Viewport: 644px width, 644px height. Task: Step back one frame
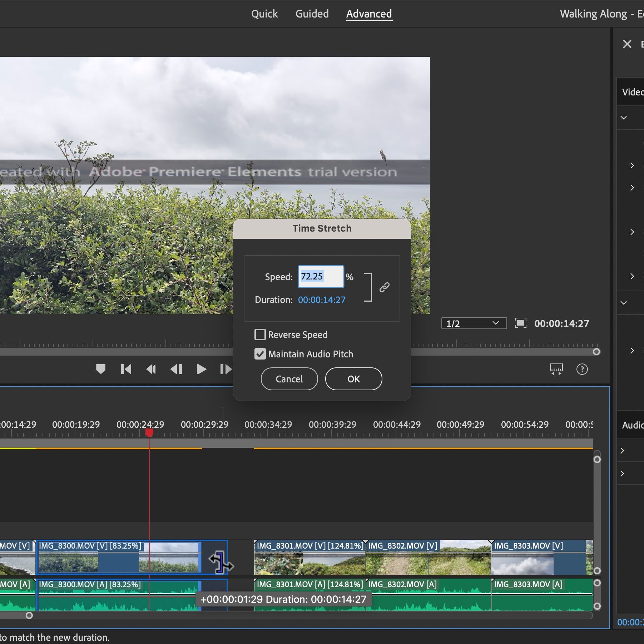point(176,369)
